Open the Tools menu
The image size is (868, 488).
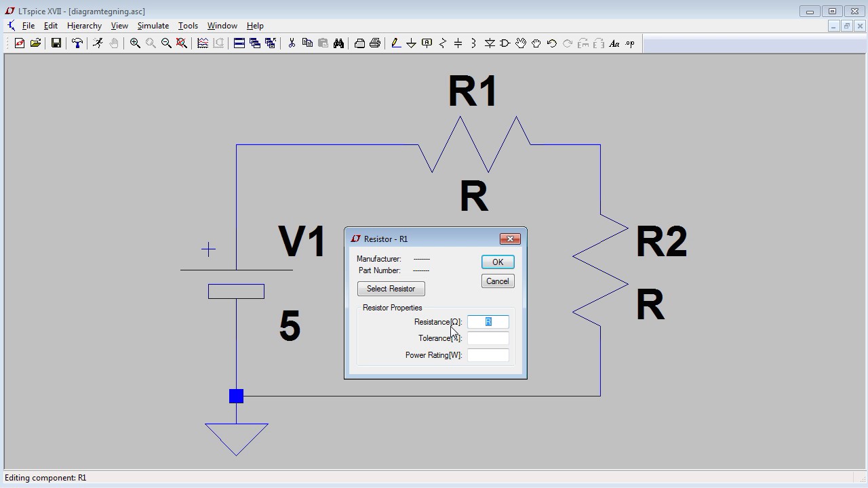pos(188,26)
